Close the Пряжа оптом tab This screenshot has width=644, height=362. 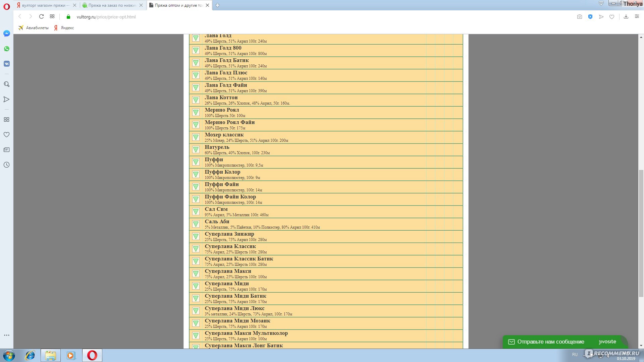[x=207, y=5]
